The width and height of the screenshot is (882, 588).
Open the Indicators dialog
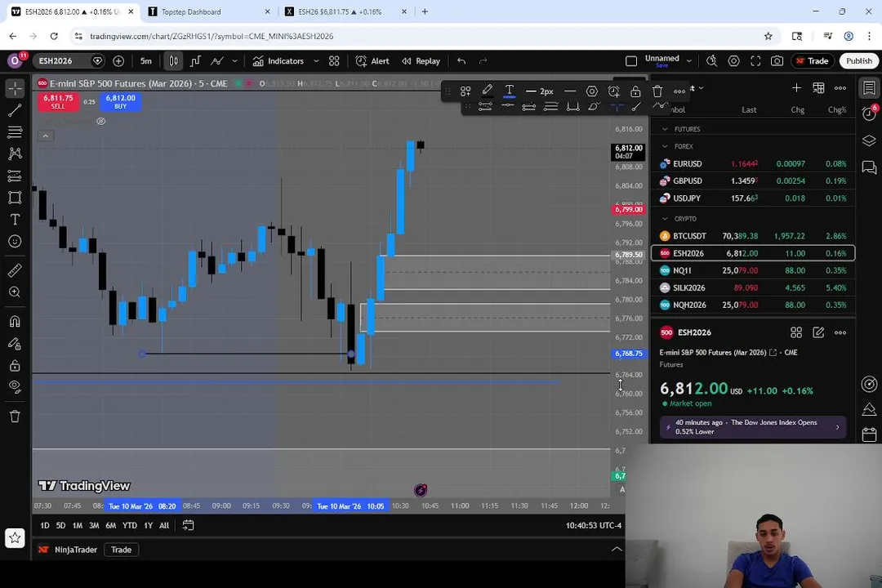[278, 60]
